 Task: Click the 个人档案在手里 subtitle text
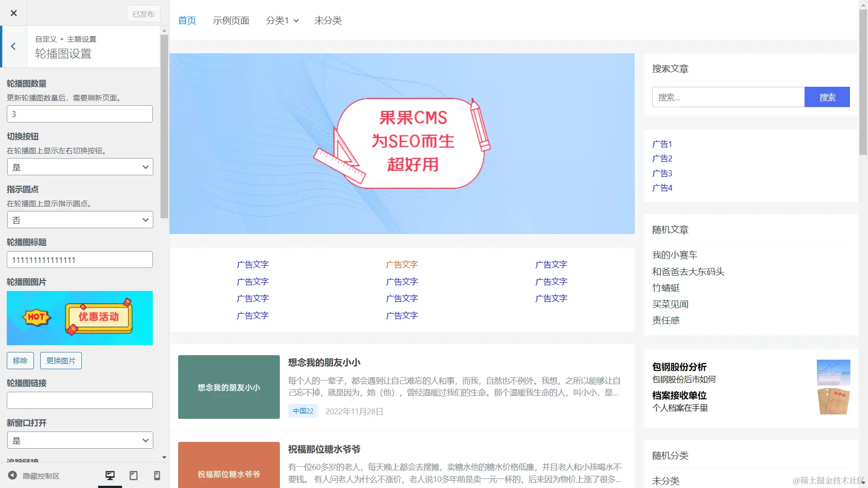(x=680, y=408)
